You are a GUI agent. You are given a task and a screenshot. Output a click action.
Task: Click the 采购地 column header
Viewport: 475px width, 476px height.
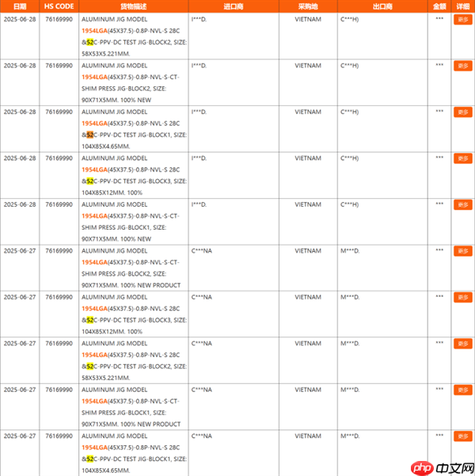[x=307, y=6]
